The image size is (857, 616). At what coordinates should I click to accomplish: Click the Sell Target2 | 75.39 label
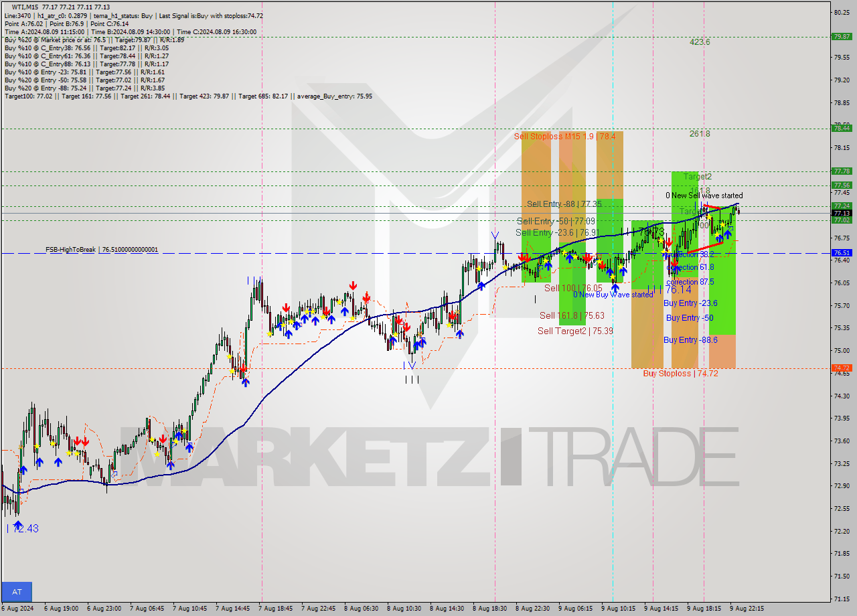point(576,331)
